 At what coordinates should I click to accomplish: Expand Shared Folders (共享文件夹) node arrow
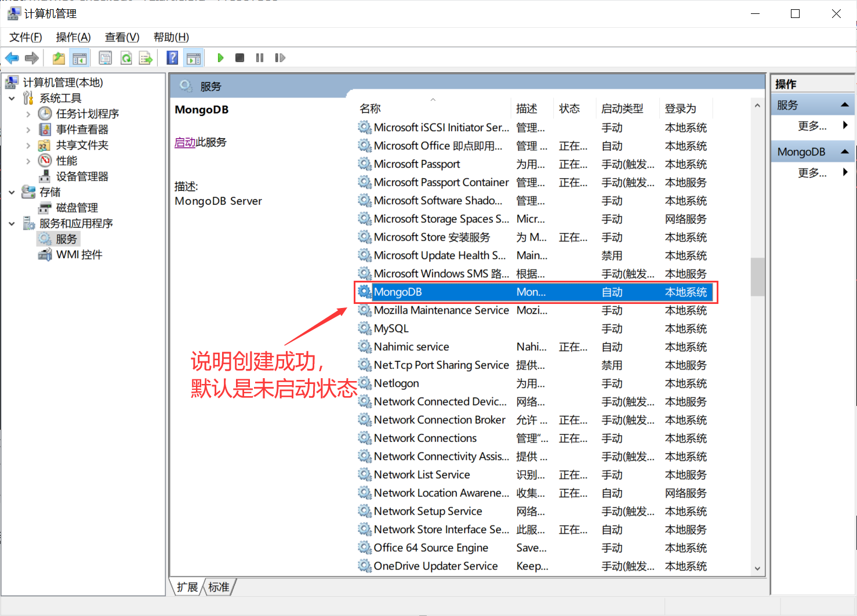[x=28, y=146]
